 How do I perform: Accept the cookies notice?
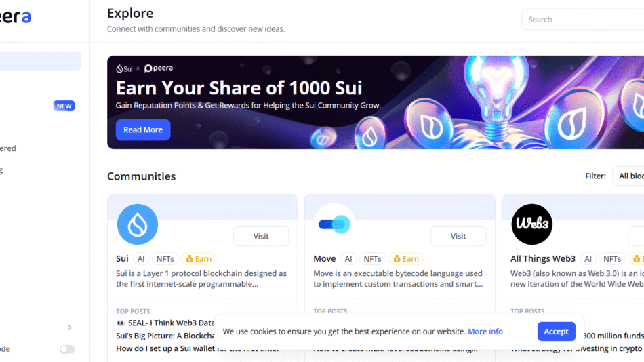click(556, 331)
